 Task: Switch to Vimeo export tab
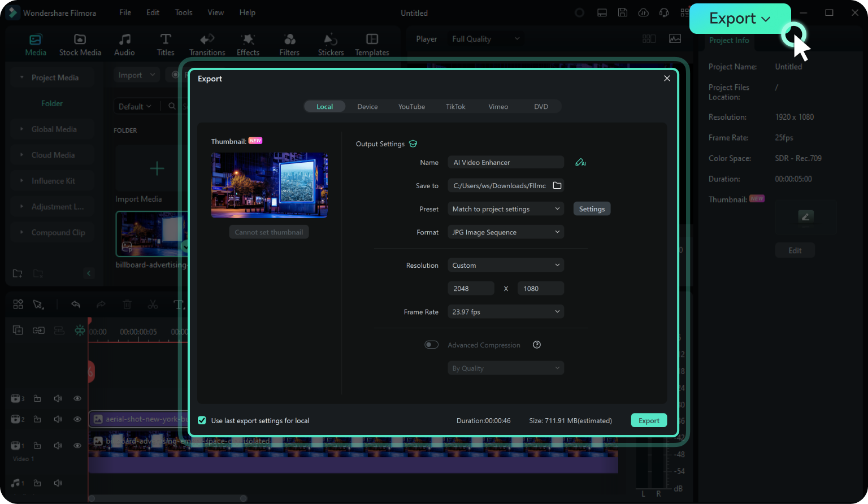tap(498, 106)
